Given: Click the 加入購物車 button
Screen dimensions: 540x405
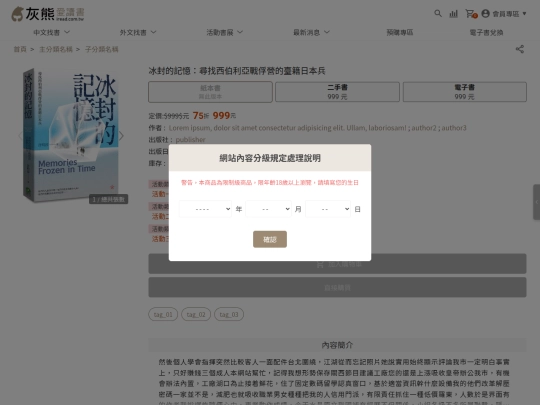Looking at the screenshot, I should coord(337,264).
